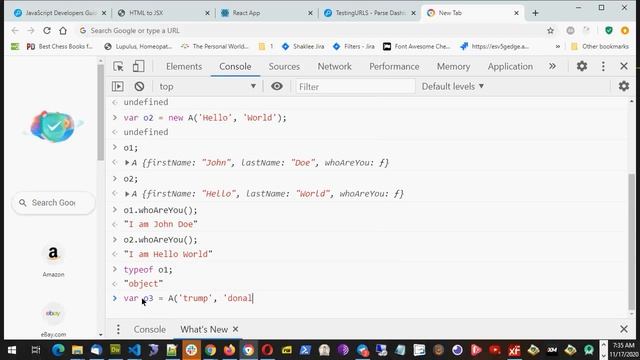
Task: Switch to the HTML to JSX tab
Action: 163,13
